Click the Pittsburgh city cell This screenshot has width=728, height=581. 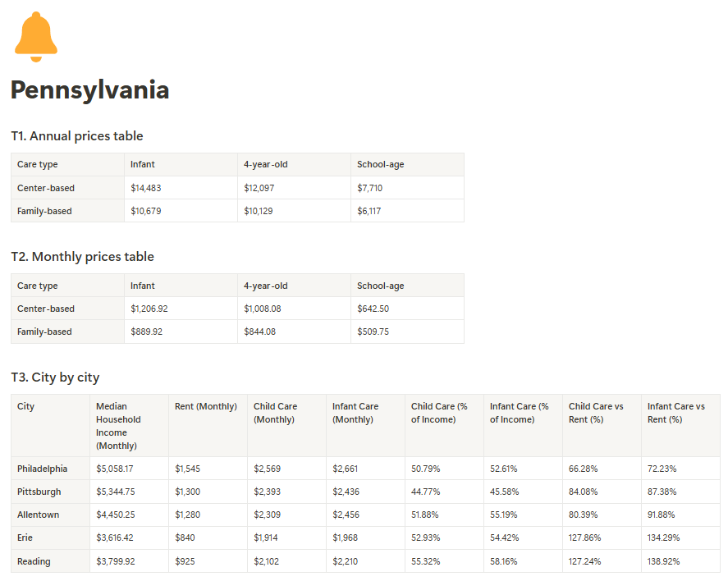pyautogui.click(x=39, y=492)
